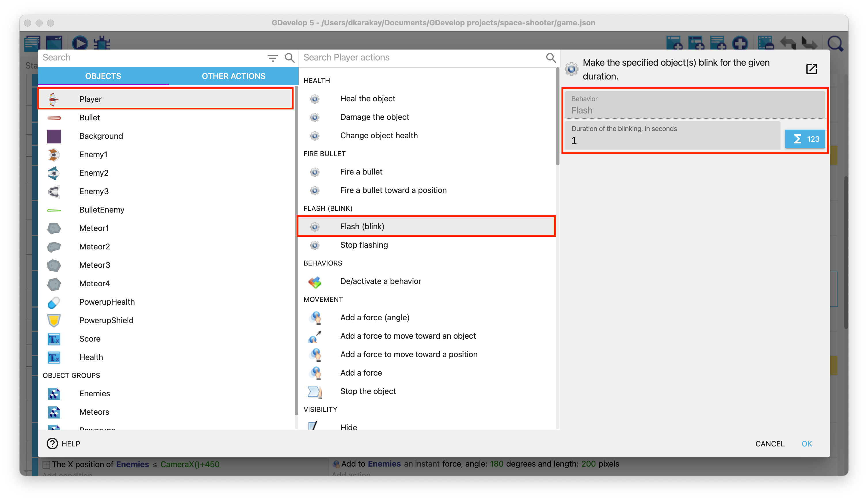
Task: Select the PowerupHealth pill icon
Action: [54, 302]
